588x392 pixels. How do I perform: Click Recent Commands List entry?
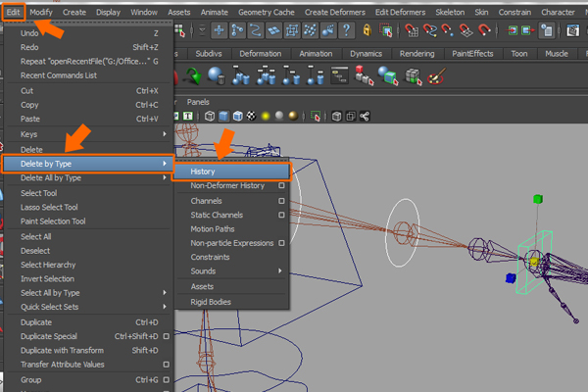point(89,75)
